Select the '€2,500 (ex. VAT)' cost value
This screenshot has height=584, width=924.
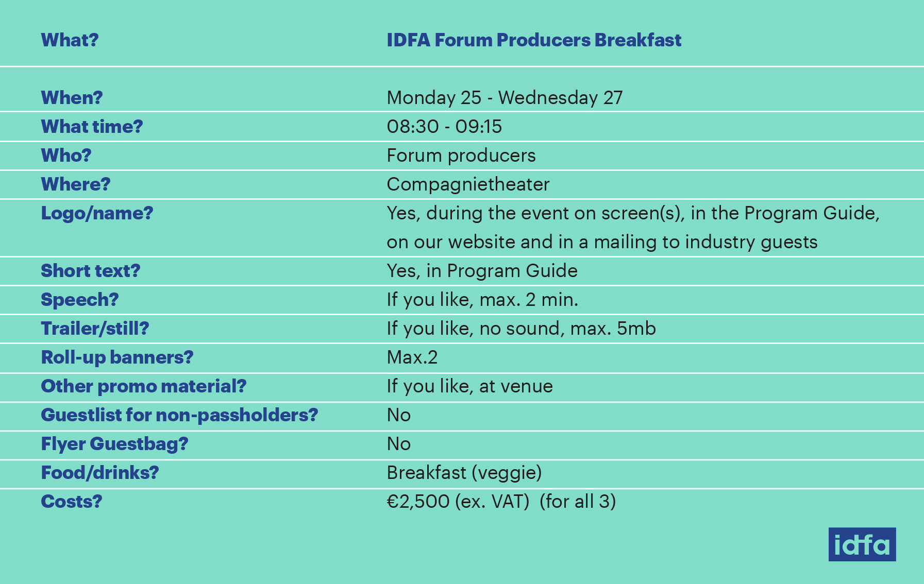click(458, 502)
